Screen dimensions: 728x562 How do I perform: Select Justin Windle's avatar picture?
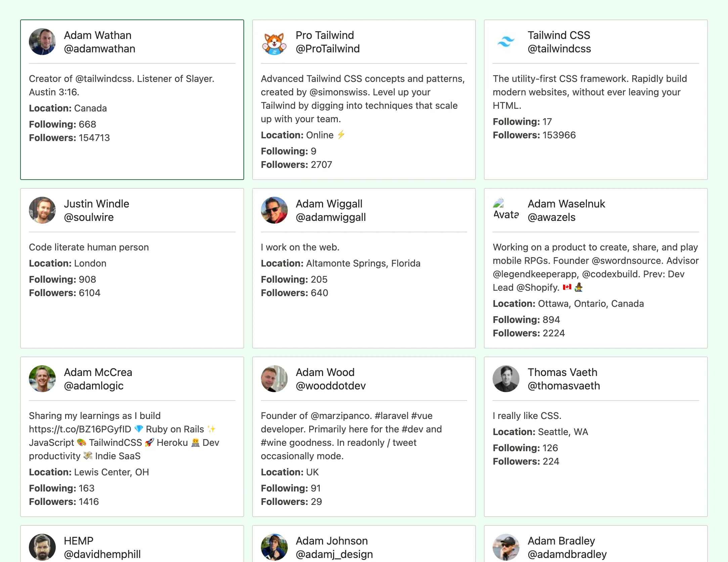point(42,210)
